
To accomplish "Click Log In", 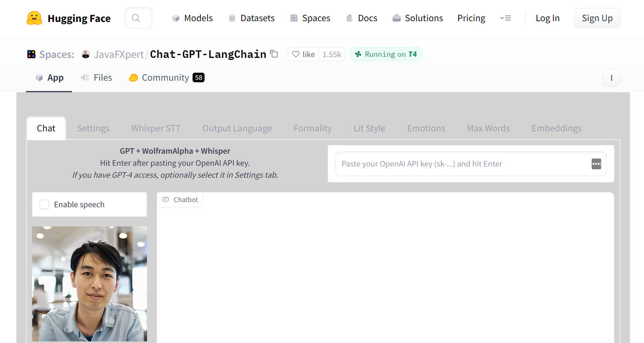I will click(547, 18).
